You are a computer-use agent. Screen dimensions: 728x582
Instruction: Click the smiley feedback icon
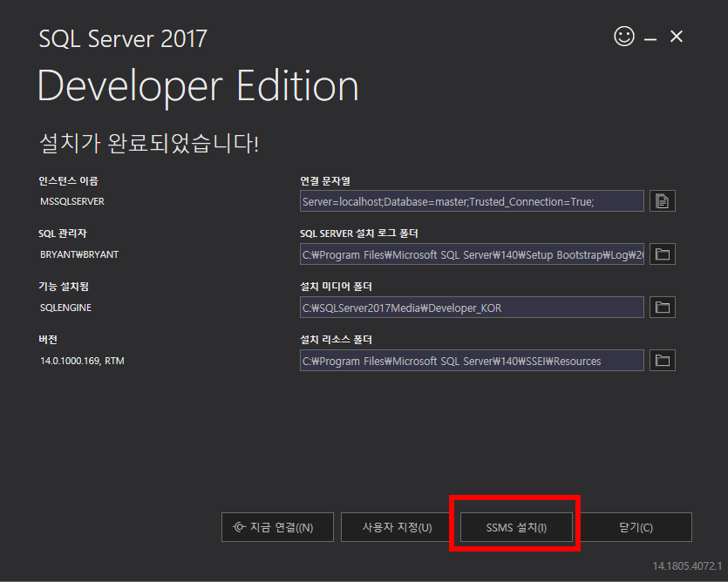click(x=624, y=37)
